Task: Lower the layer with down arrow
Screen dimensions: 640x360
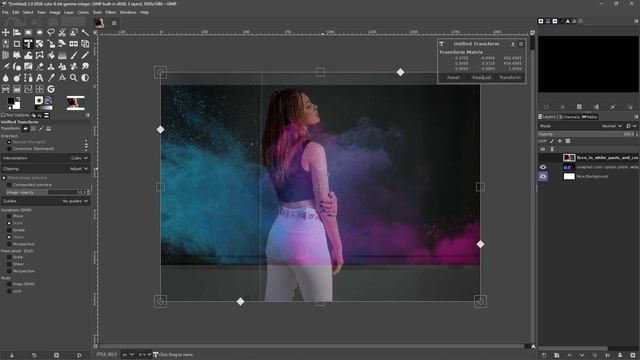Action: point(582,356)
